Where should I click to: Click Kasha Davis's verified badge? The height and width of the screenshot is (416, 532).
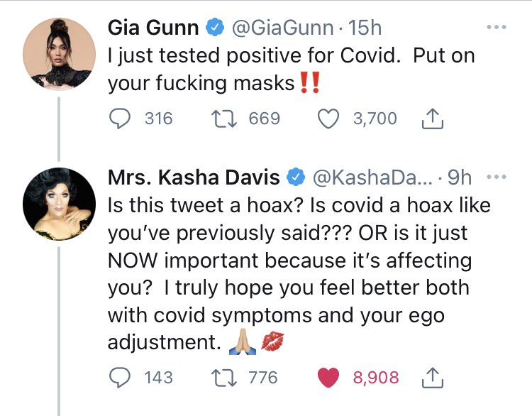297,177
